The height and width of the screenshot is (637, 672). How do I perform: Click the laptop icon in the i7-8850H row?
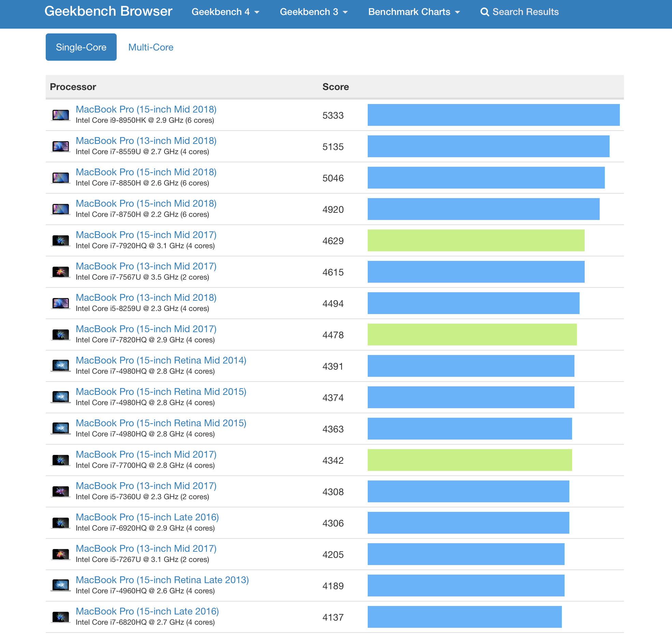click(x=61, y=178)
